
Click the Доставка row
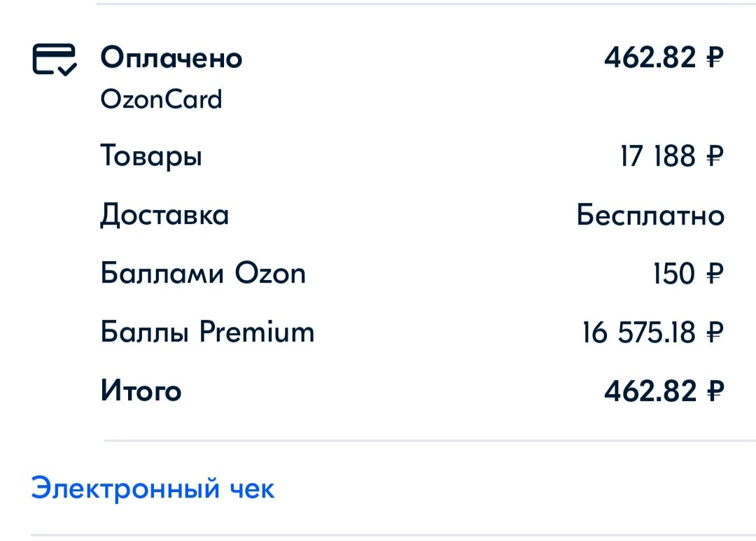[164, 215]
